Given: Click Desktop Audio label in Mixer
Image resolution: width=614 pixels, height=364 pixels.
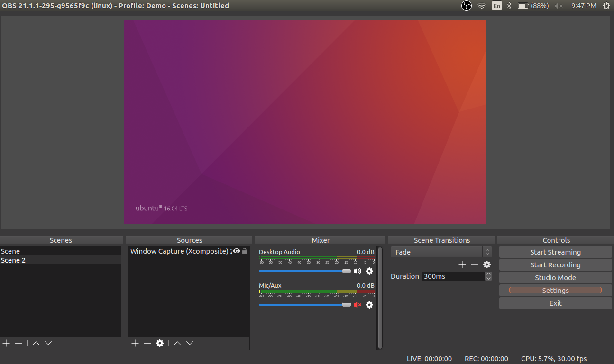Looking at the screenshot, I should tap(279, 252).
